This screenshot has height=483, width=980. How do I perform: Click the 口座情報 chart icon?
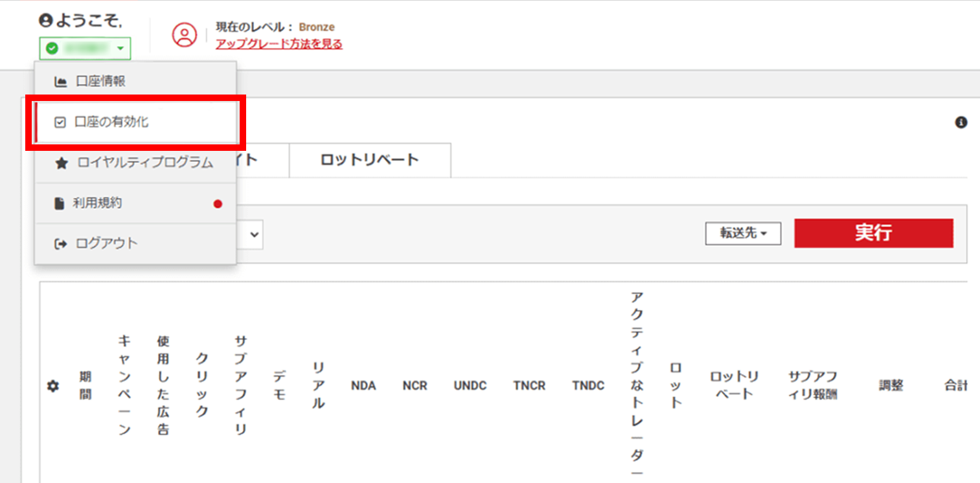tap(61, 82)
